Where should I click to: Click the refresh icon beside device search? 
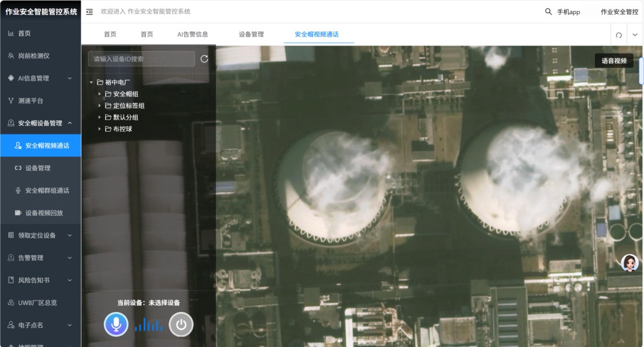coord(204,59)
